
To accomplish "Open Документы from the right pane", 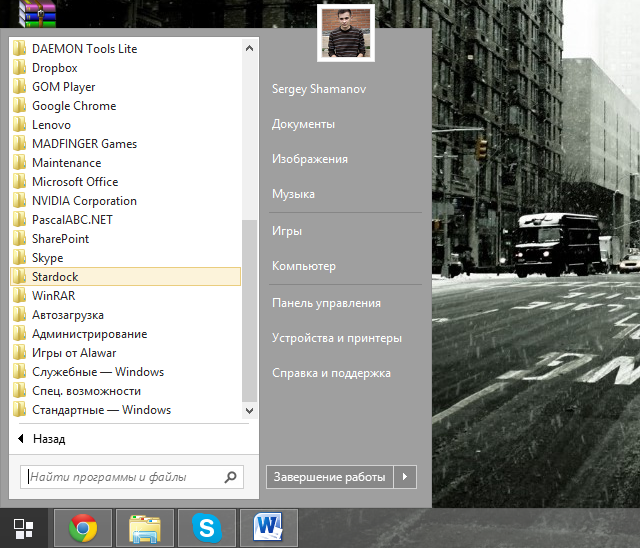I will click(303, 124).
